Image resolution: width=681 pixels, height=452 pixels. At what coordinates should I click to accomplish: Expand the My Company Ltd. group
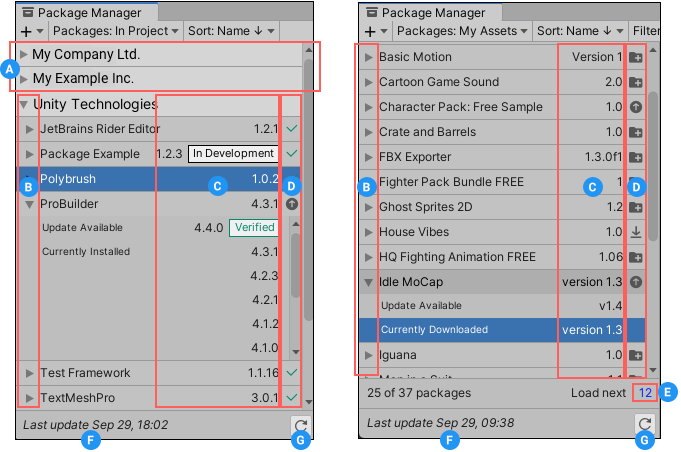pyautogui.click(x=24, y=54)
